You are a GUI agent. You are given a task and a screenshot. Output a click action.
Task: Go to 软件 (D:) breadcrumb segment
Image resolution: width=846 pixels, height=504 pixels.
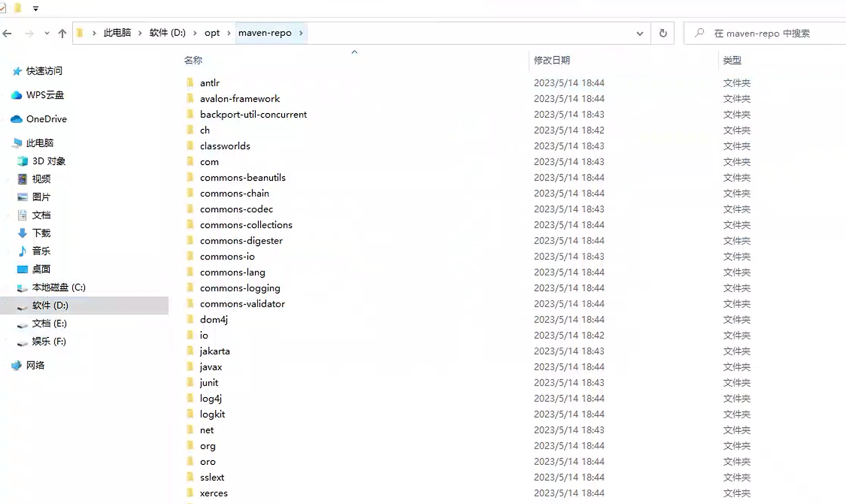click(167, 33)
